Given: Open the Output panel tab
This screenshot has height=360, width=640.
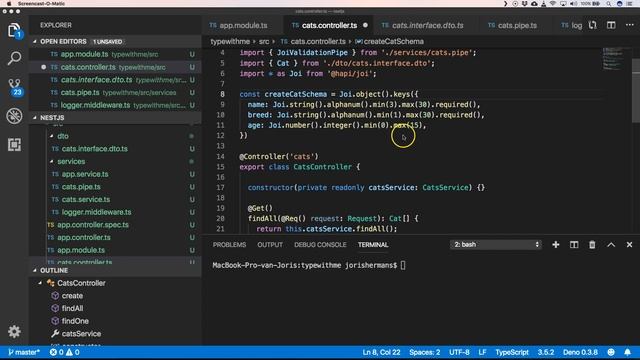Looking at the screenshot, I should point(270,244).
